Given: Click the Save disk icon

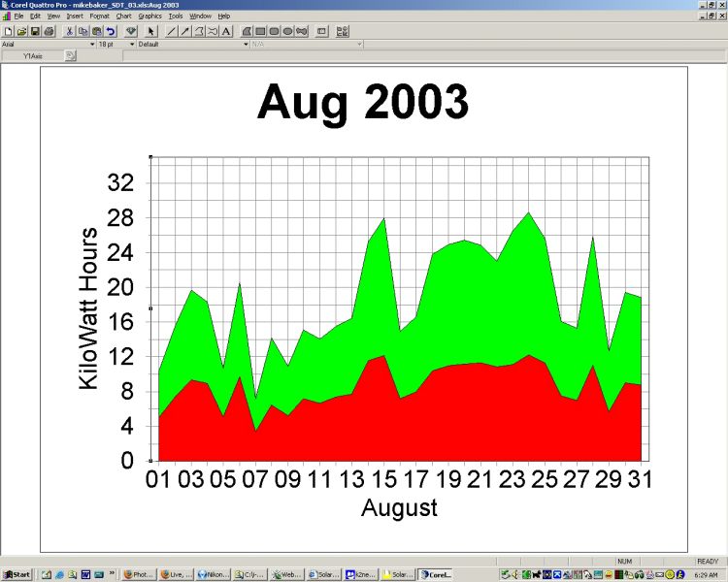Looking at the screenshot, I should click(35, 31).
